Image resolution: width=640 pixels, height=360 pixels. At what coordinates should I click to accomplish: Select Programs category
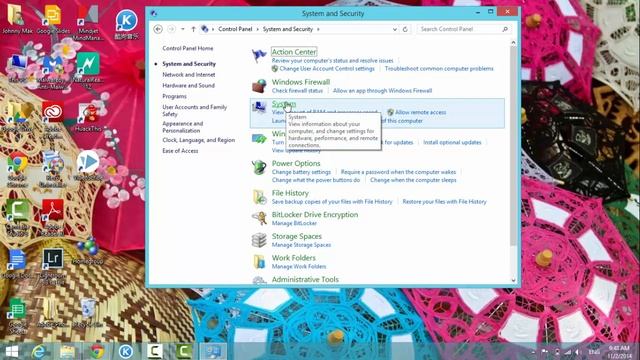click(174, 96)
